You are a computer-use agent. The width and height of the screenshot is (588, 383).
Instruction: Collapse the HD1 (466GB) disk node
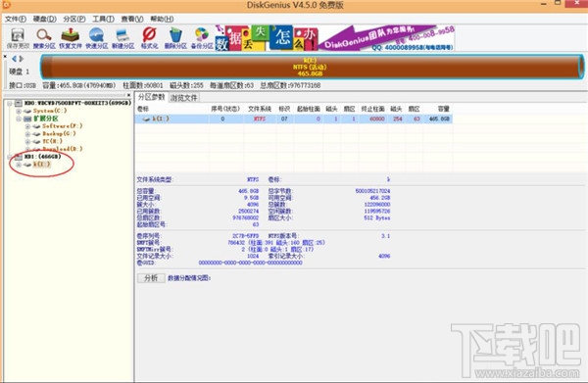10,157
